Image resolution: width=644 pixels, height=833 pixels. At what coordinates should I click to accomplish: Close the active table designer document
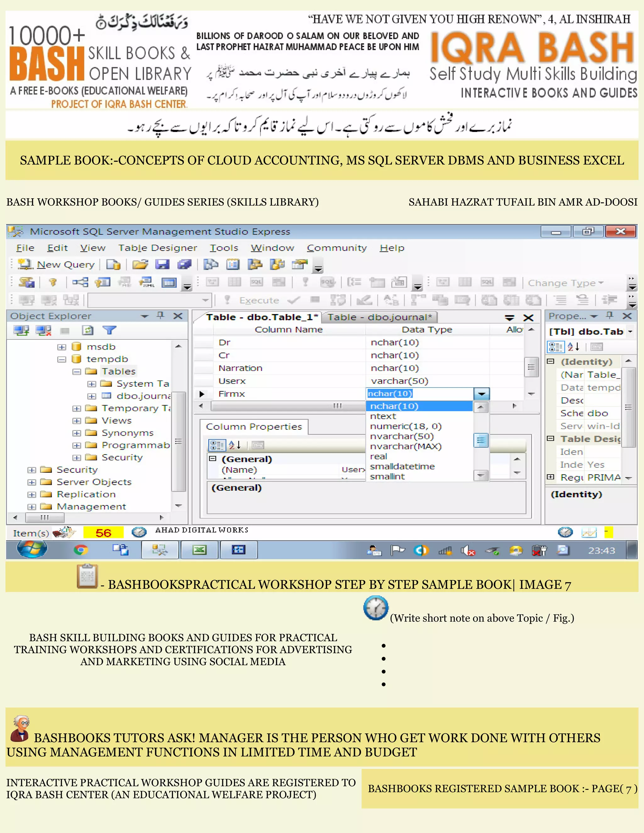click(x=528, y=318)
